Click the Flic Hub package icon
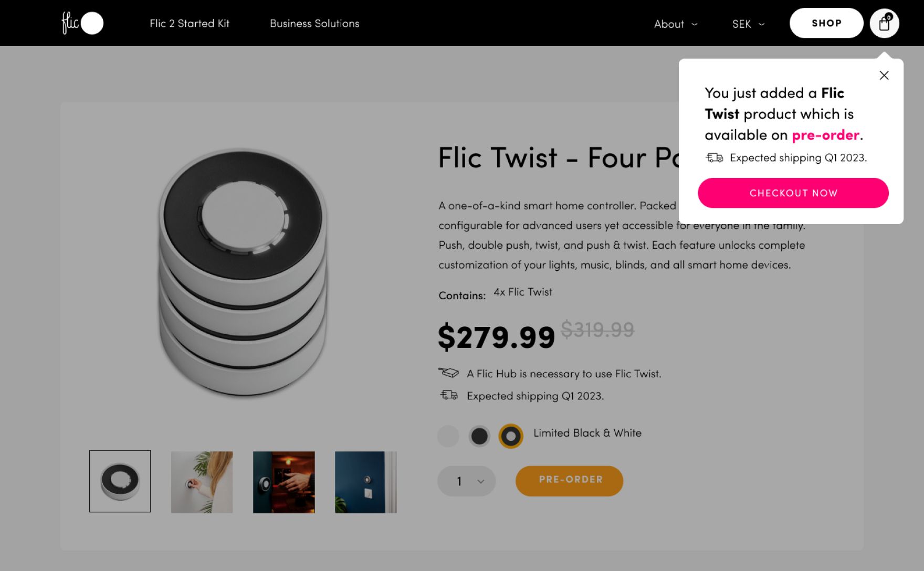The image size is (924, 571). click(x=449, y=373)
